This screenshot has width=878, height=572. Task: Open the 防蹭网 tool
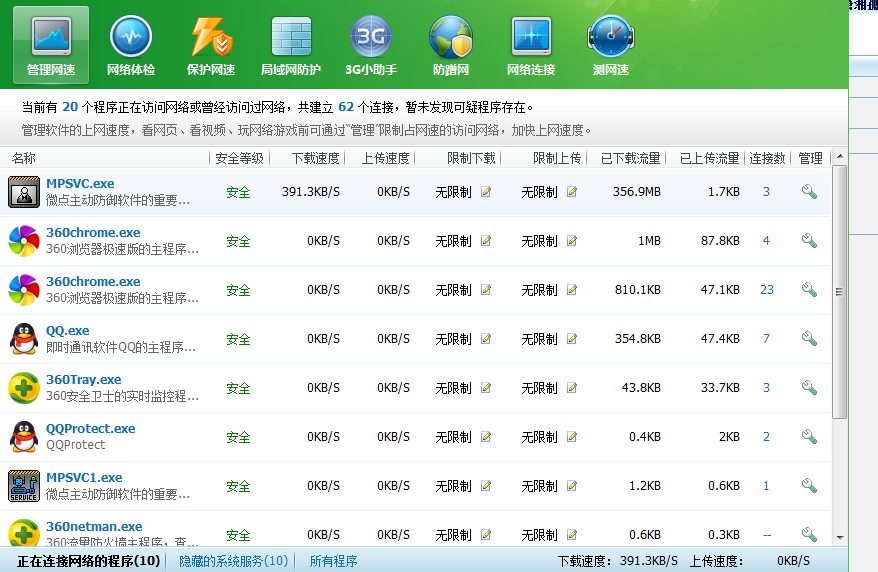point(451,45)
